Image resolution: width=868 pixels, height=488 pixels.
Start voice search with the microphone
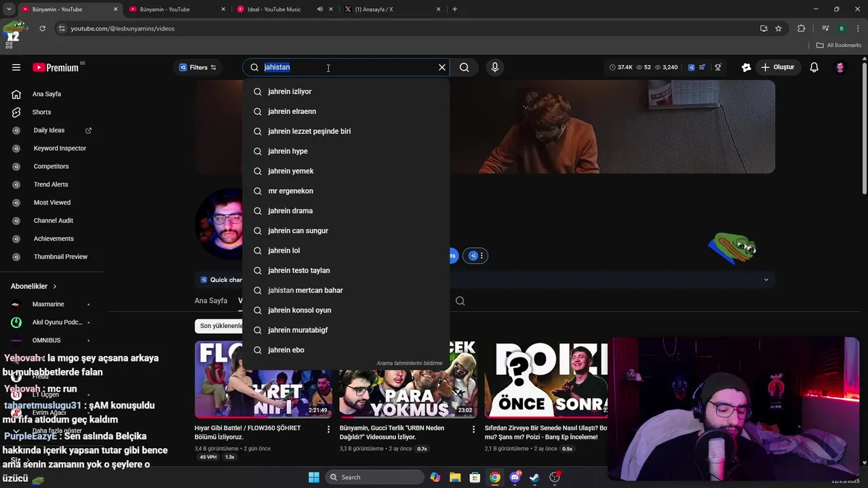pyautogui.click(x=495, y=67)
